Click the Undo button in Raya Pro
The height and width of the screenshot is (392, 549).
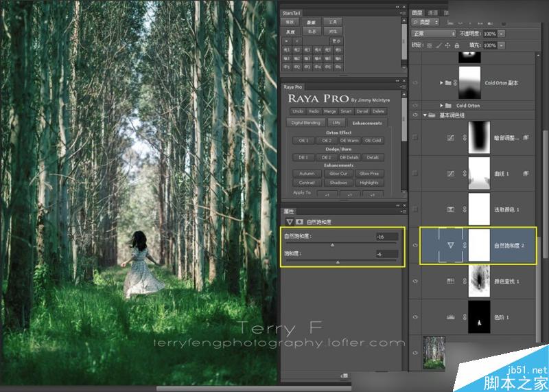click(297, 111)
